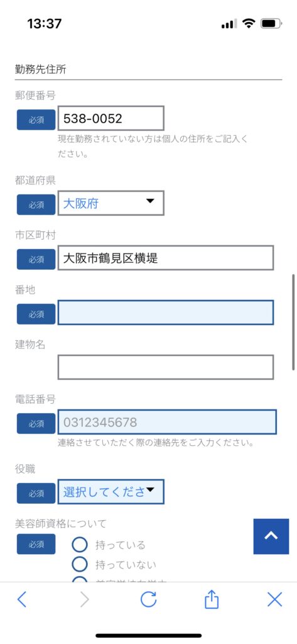Click the arrow on the 大阪府 dropdown
This screenshot has width=297, height=644.
point(150,201)
